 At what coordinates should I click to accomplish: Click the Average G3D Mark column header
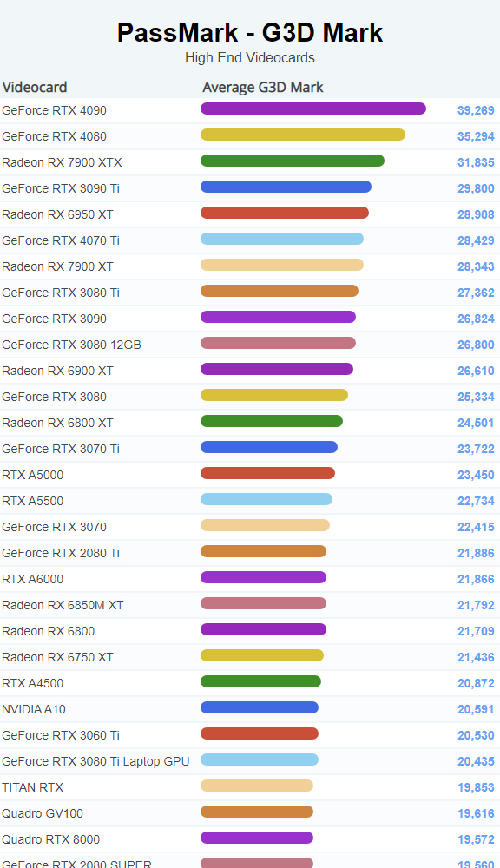coord(262,87)
